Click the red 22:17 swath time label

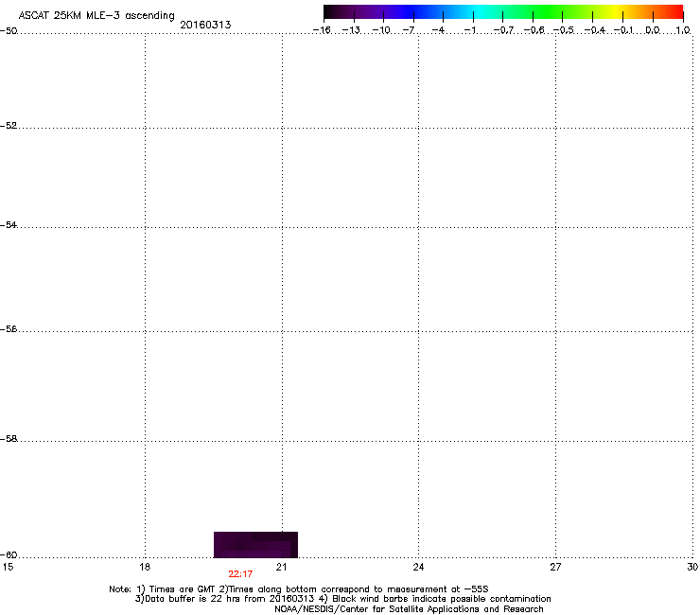tap(240, 574)
